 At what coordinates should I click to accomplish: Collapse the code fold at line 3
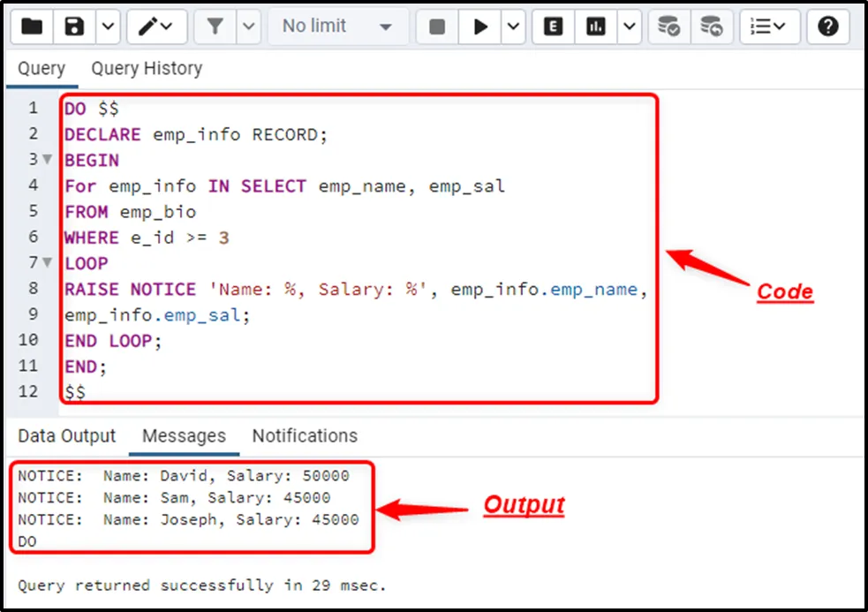[x=48, y=161]
